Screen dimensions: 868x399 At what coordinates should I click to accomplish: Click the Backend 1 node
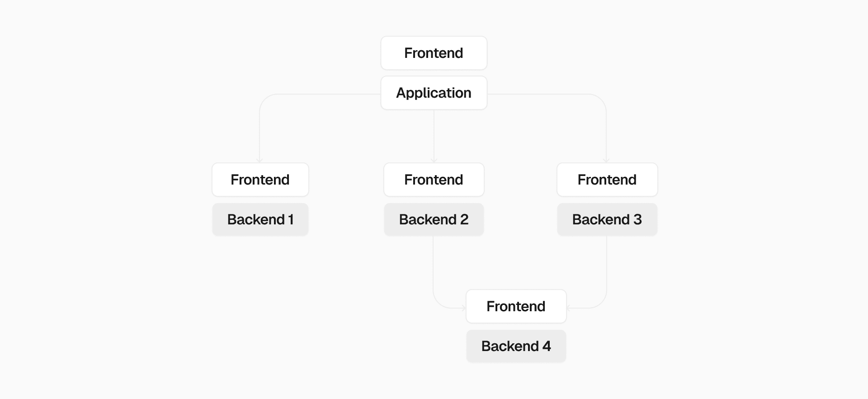[260, 219]
